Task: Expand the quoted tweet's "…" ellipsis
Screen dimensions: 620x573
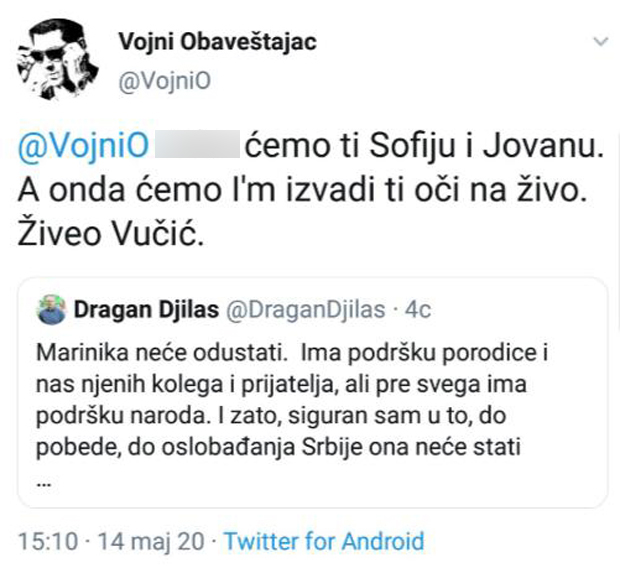Action: click(44, 477)
